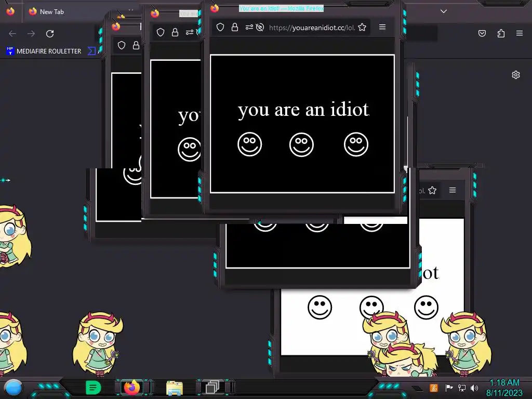
Task: Click back arrow in main Firefox window
Action: click(12, 34)
